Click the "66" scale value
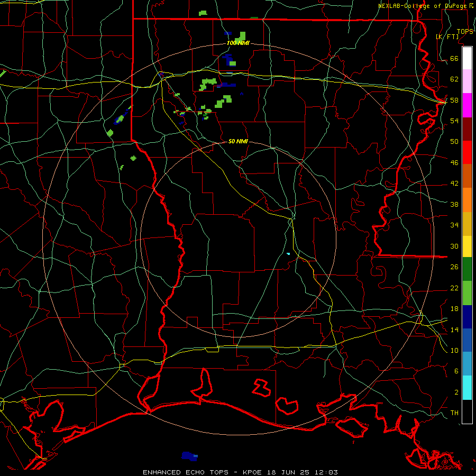This screenshot has width=476, height=476. [454, 58]
